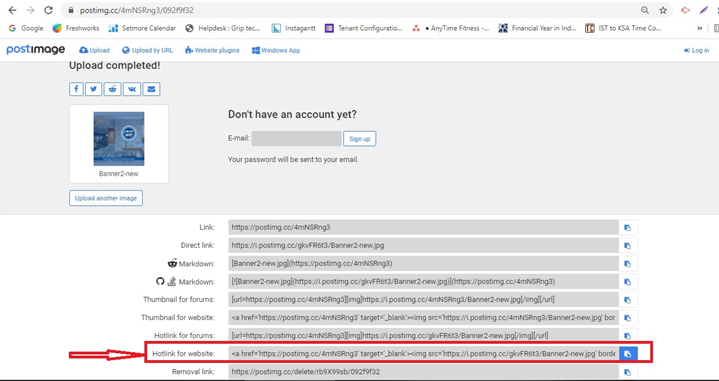Select Hotlink for website field
Screen dimensions: 719x381
tap(424, 353)
